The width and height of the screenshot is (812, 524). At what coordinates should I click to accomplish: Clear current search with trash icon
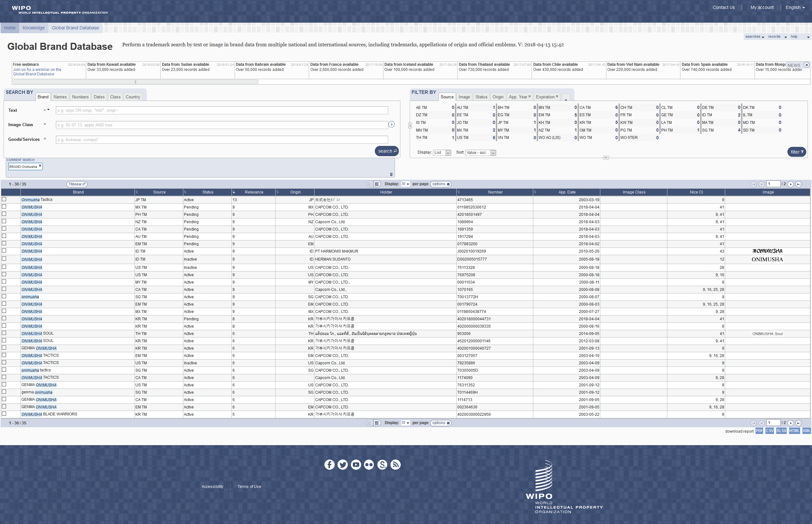point(391,175)
